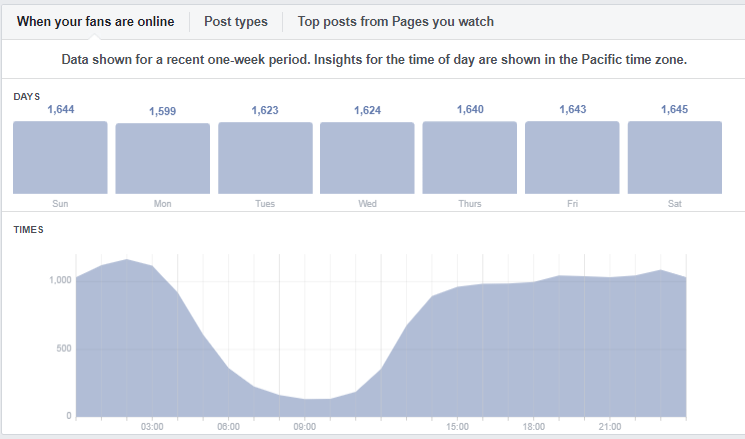The width and height of the screenshot is (745, 439).
Task: Switch to the Post types tab
Action: pos(236,22)
